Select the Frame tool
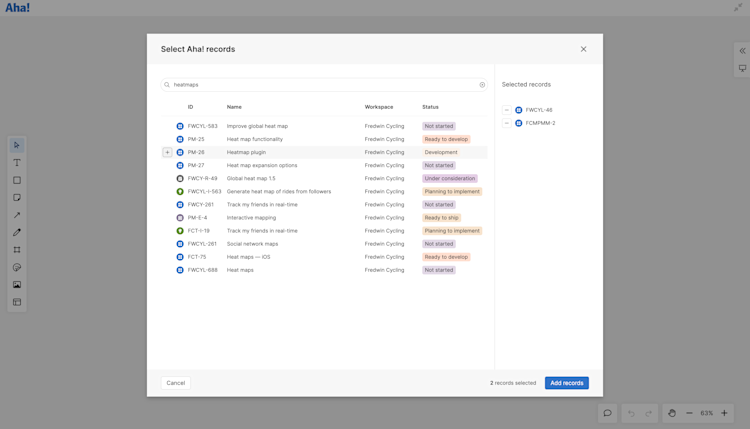The height and width of the screenshot is (429, 750). click(17, 250)
